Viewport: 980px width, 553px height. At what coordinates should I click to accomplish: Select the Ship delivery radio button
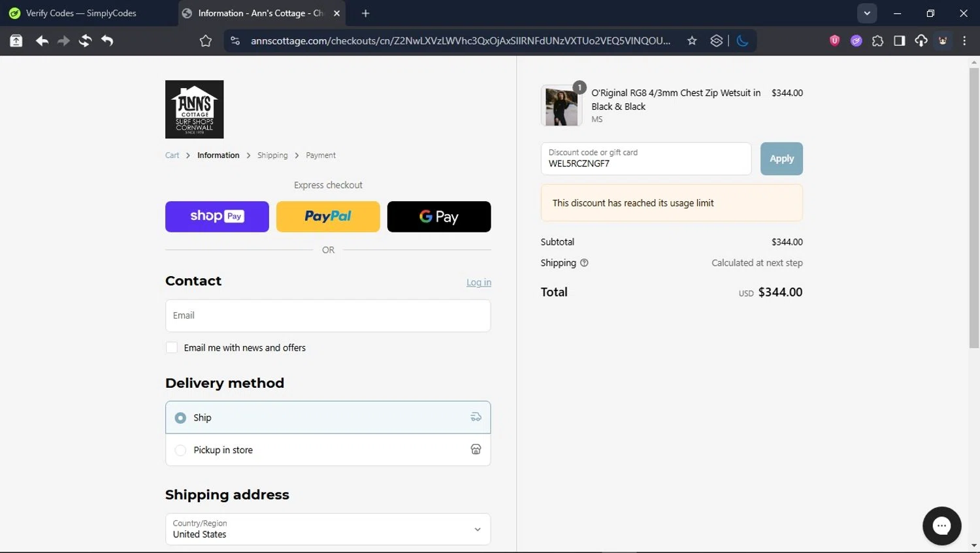coord(180,418)
